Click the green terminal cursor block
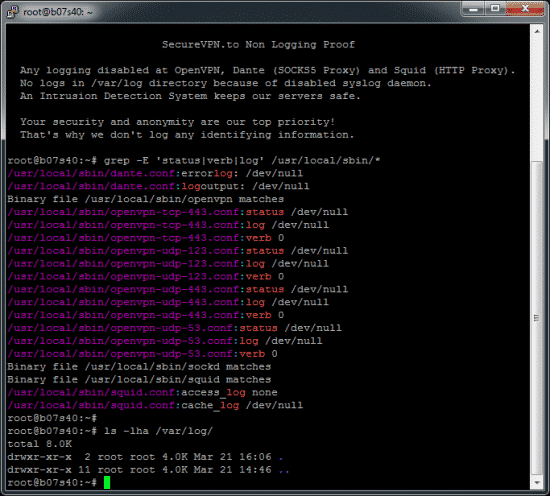Screen dimensions: 550x496 click(x=107, y=482)
